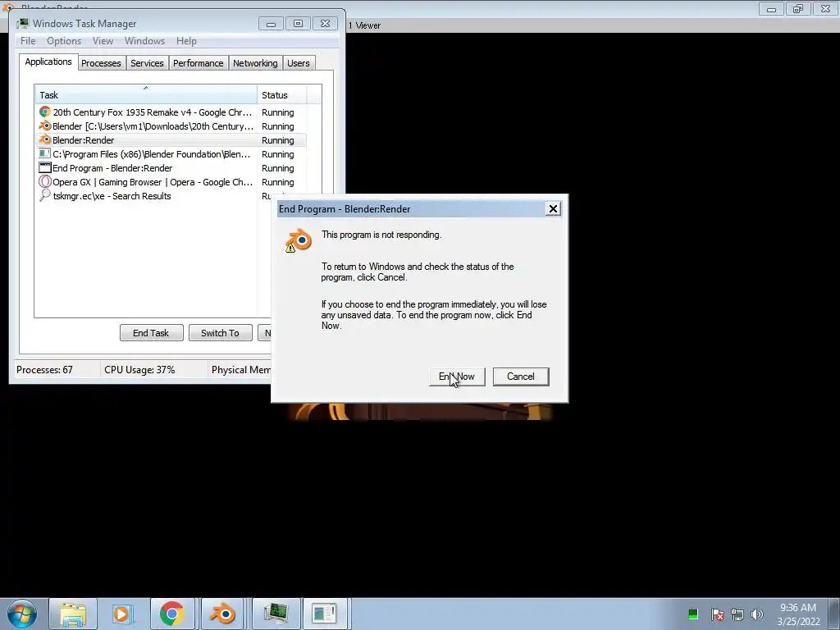Switch to Blender on the taskbar
Viewport: 840px width, 630px height.
coord(223,614)
